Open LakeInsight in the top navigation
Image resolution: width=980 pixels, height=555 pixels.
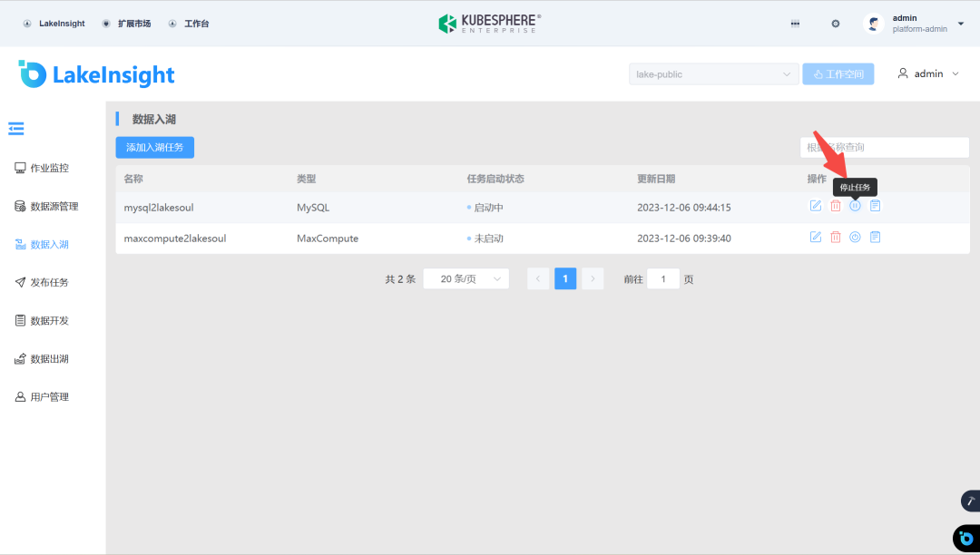click(54, 24)
